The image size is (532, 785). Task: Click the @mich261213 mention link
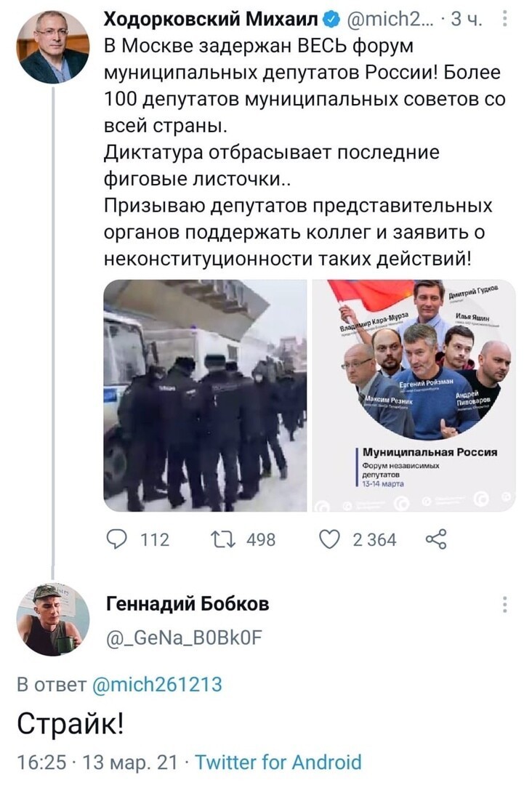[x=157, y=684]
